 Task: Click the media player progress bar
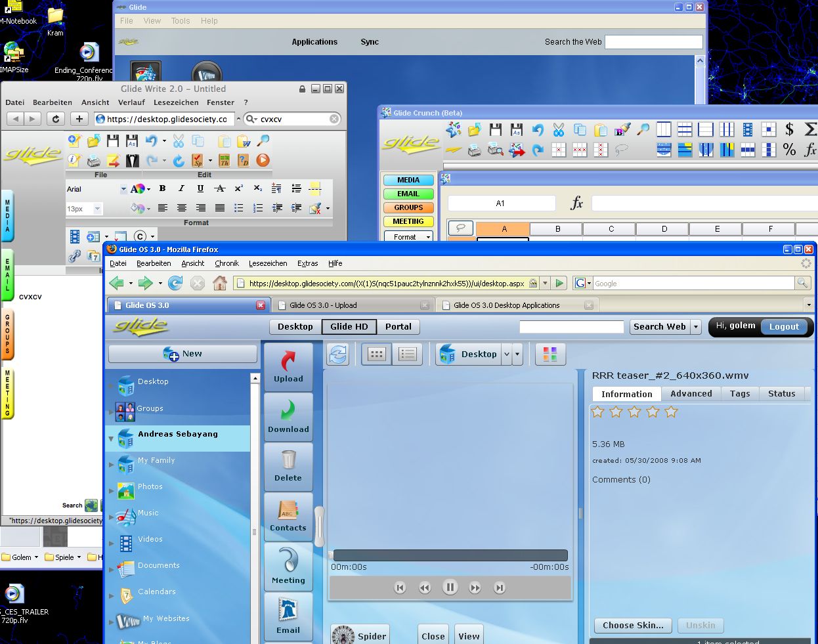(450, 555)
